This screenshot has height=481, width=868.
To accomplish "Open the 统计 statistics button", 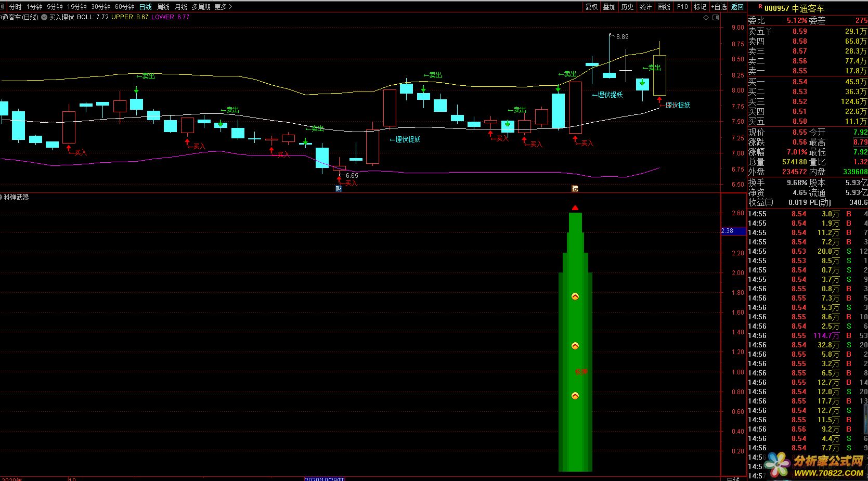I will pos(645,7).
